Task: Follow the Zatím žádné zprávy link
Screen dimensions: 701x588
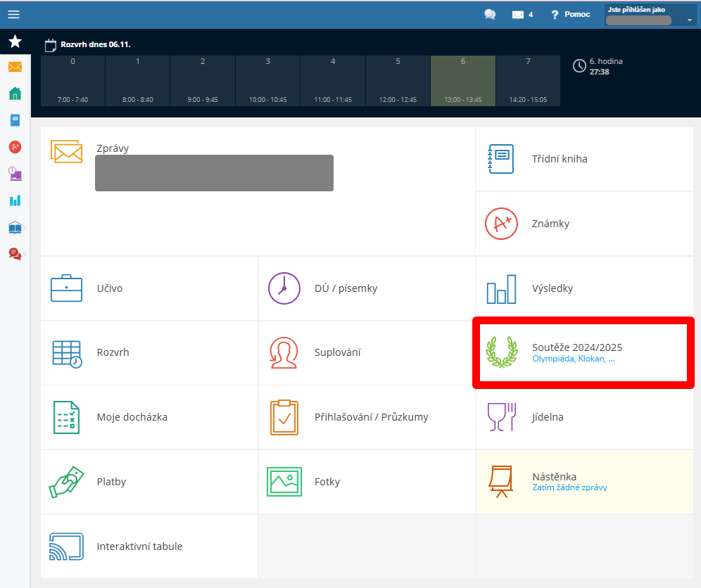Action: 569,487
